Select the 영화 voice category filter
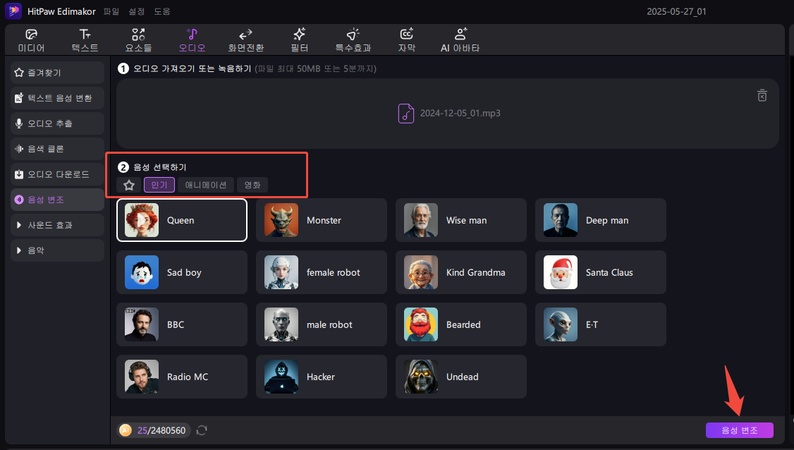The image size is (794, 450). [x=253, y=185]
